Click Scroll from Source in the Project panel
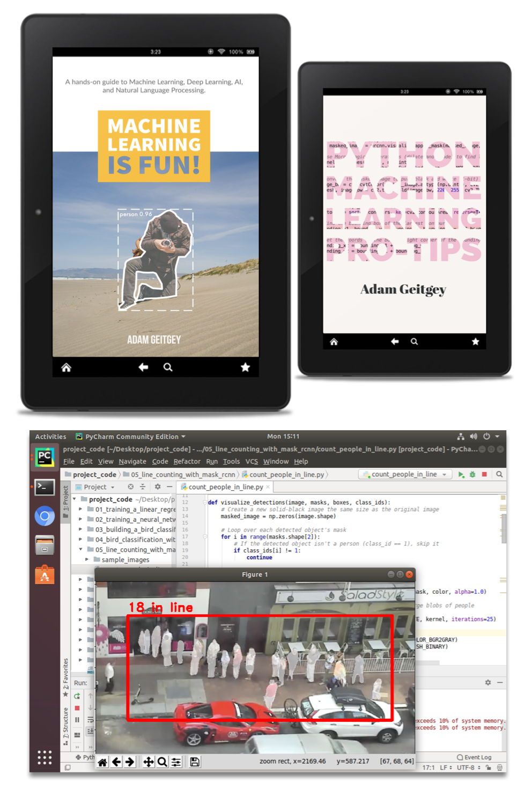This screenshot has height=797, width=532. point(130,487)
